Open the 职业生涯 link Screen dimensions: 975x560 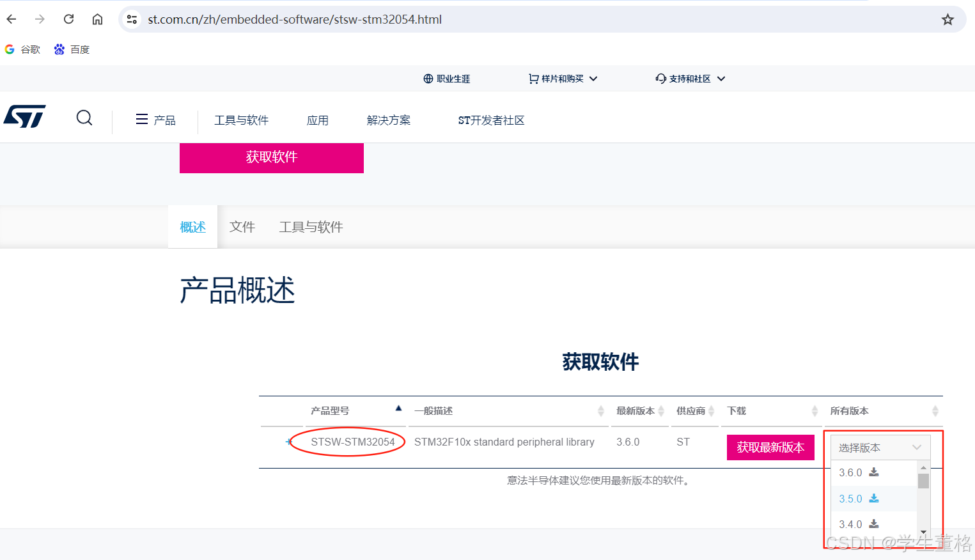446,79
